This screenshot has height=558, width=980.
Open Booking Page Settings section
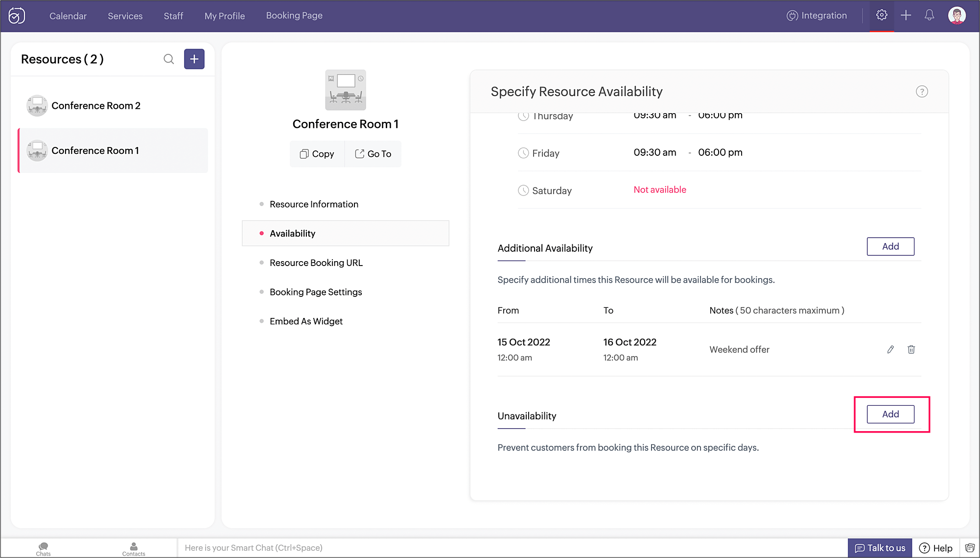[x=316, y=292]
